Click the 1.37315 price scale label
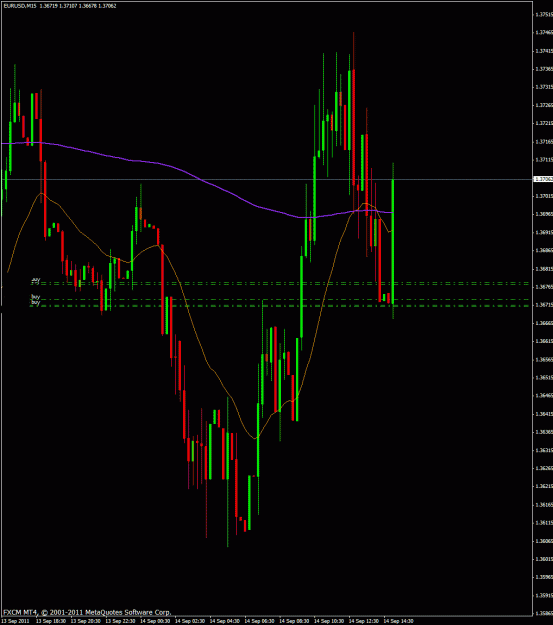This screenshot has width=553, height=625. [x=544, y=87]
